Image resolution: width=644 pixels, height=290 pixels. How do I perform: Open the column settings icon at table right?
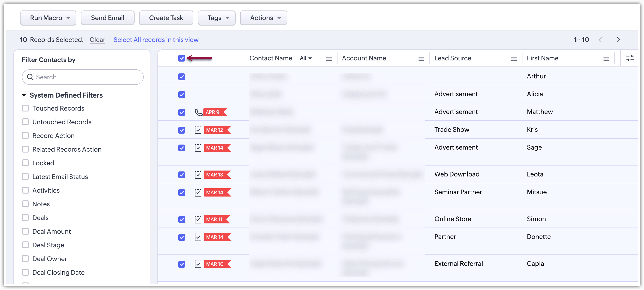630,58
